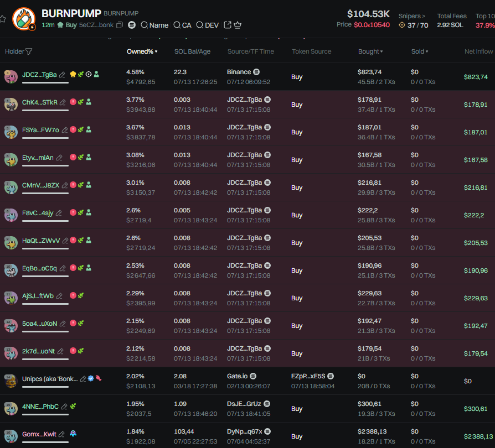The width and height of the screenshot is (495, 448).
Task: Open the CMnV...J8ZX holder address
Action: (41, 185)
